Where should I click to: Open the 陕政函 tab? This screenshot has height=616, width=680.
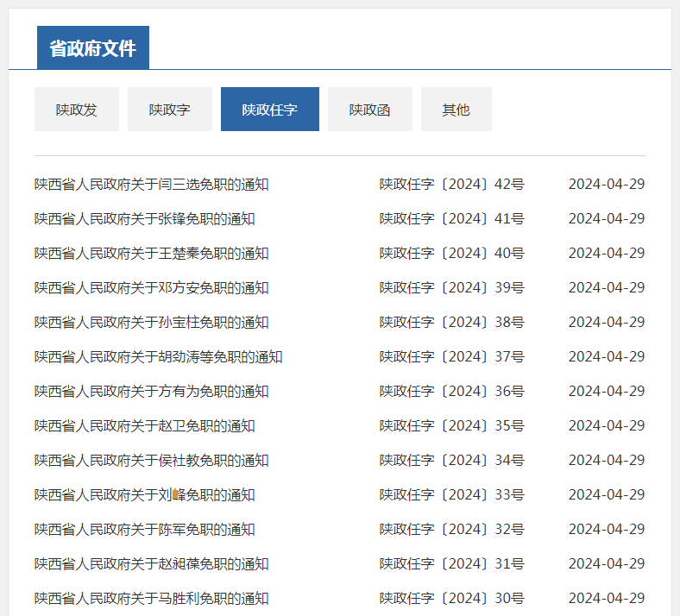pyautogui.click(x=369, y=110)
